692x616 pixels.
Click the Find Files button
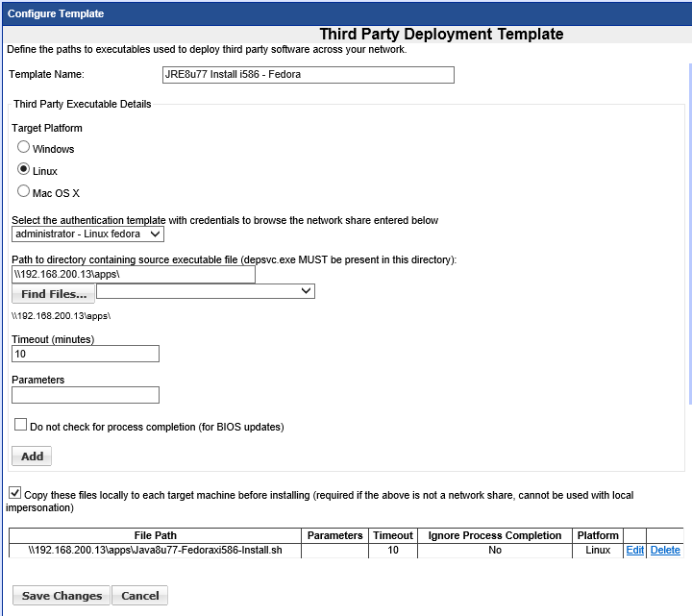point(54,294)
